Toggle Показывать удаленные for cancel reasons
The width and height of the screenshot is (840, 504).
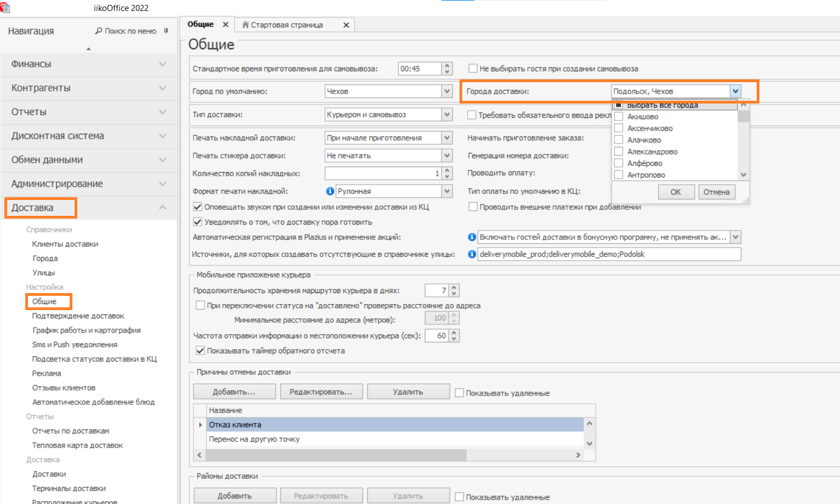459,393
